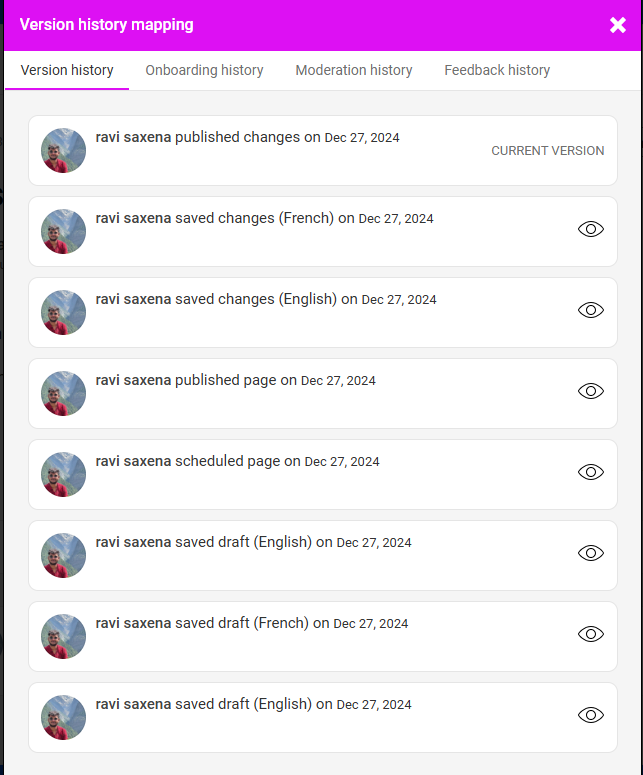Click the Version history mapping title
Viewport: 643px width, 775px height.
coord(107,25)
